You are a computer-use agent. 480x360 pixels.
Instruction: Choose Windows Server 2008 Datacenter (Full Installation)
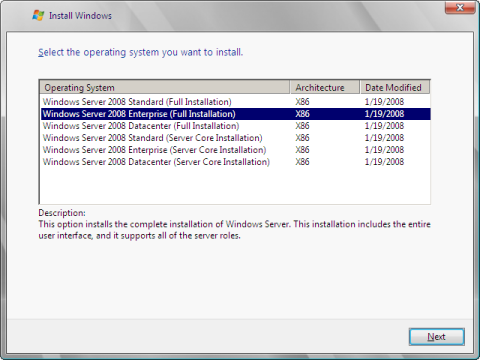[x=235, y=126]
